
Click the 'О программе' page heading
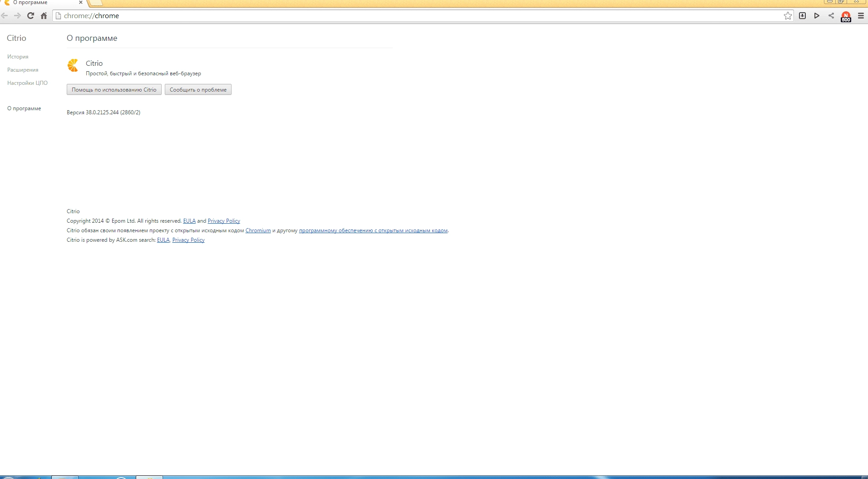[x=92, y=38]
